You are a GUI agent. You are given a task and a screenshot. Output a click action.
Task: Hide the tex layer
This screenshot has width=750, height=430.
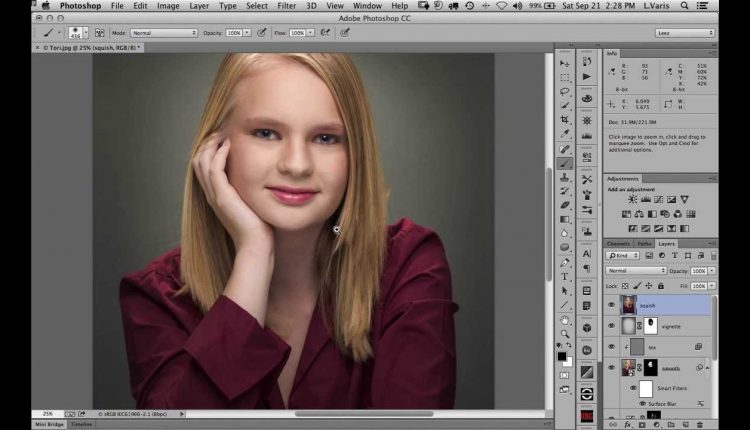(x=611, y=347)
